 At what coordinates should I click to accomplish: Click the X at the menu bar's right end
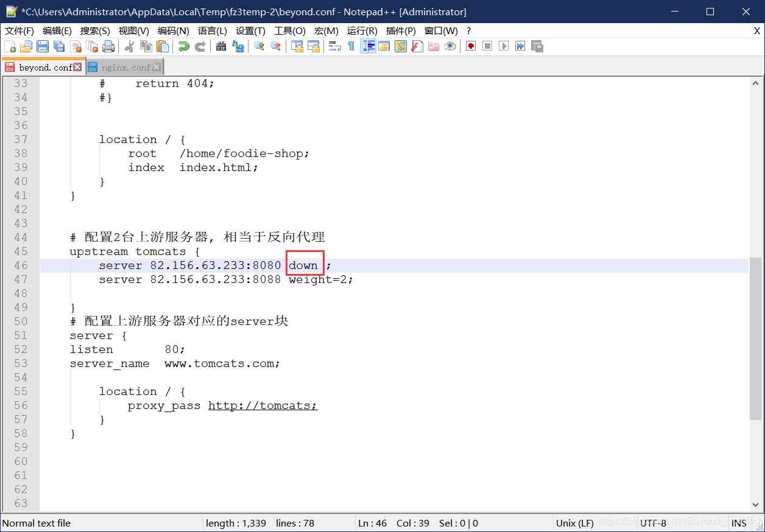(x=756, y=30)
